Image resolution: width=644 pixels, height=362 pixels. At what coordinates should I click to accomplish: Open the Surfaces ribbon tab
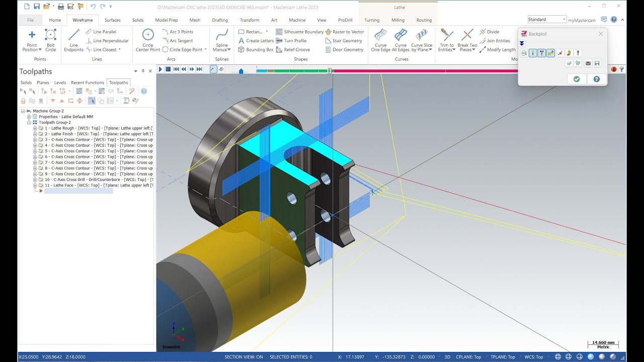click(x=113, y=20)
